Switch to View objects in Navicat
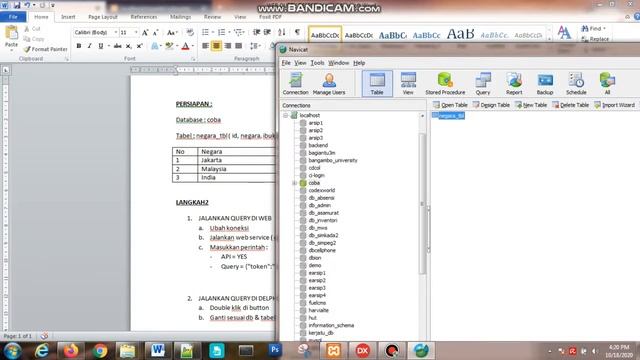The height and width of the screenshot is (360, 640). (408, 84)
